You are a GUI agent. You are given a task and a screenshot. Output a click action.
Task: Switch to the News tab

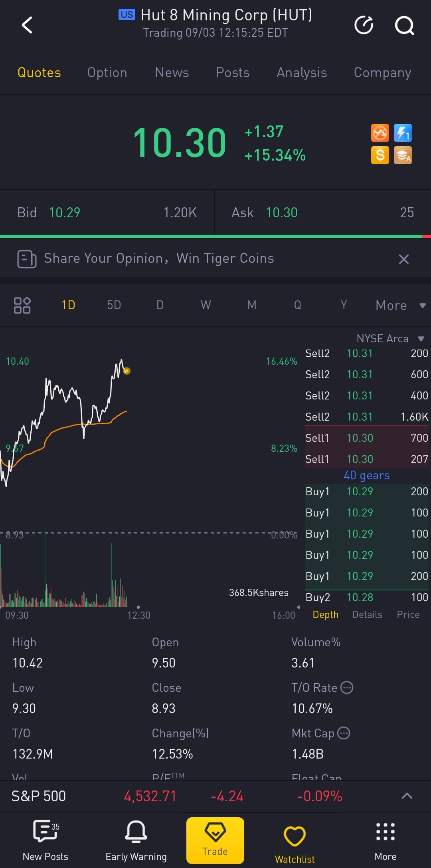pyautogui.click(x=172, y=73)
